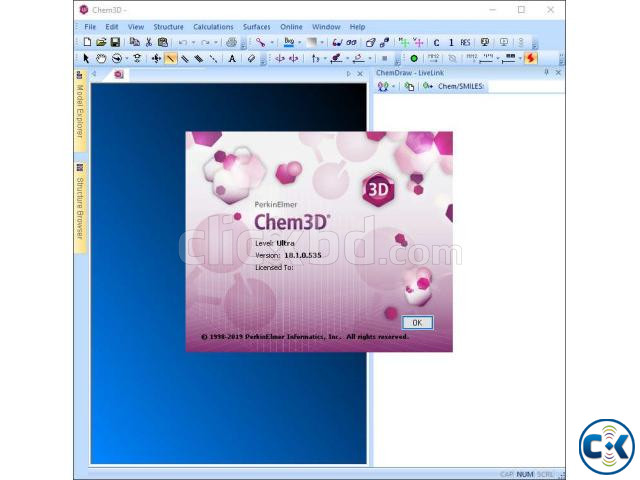This screenshot has height=480, width=640.
Task: Click OK on the Chem3D about dialog
Action: pos(417,322)
